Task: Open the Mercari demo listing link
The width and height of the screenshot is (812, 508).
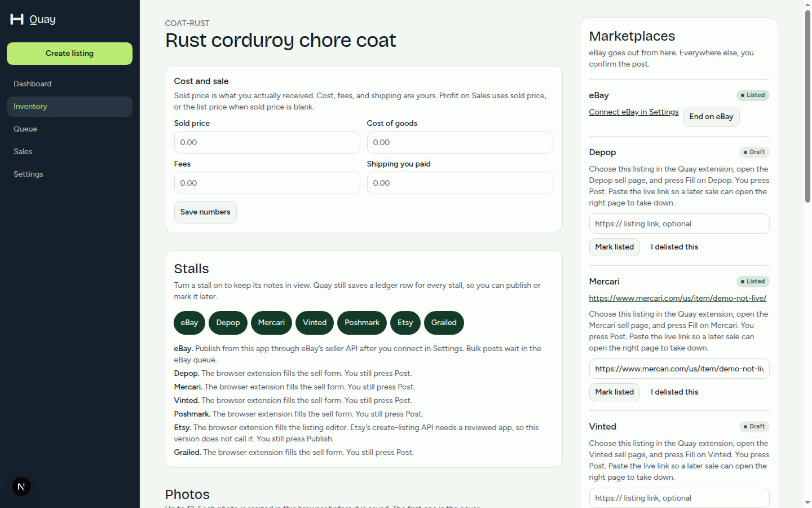Action: point(678,298)
